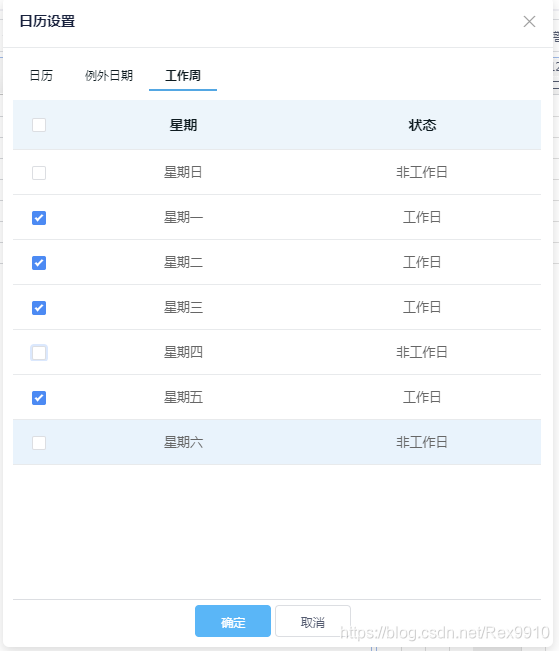Click the 取消 button
This screenshot has width=559, height=651.
click(x=313, y=621)
